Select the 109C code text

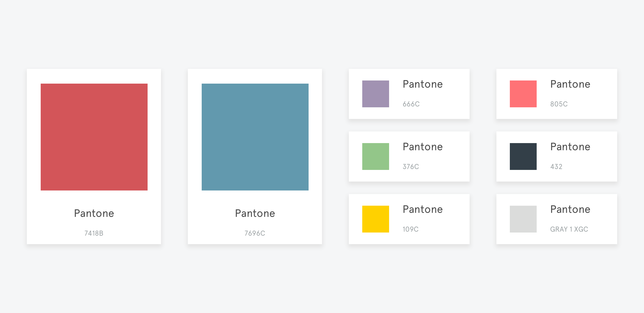pyautogui.click(x=410, y=229)
